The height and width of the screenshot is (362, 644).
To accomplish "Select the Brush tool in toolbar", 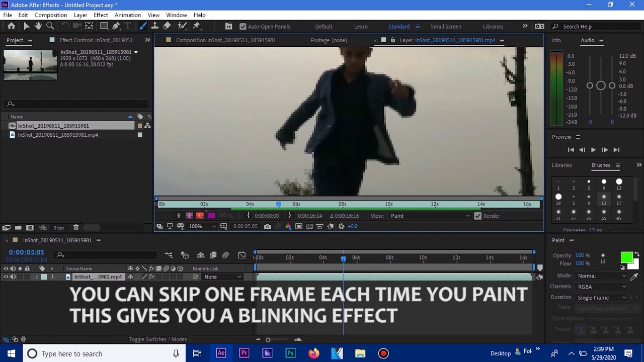I will click(143, 26).
